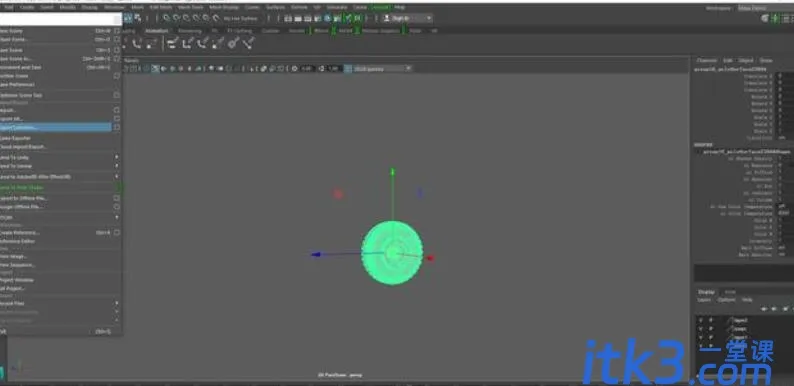
Task: Switch to the Animation shelf tab
Action: 156,31
